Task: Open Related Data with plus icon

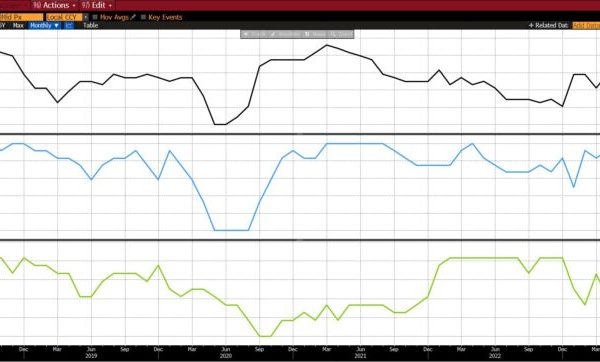Action: [548, 25]
